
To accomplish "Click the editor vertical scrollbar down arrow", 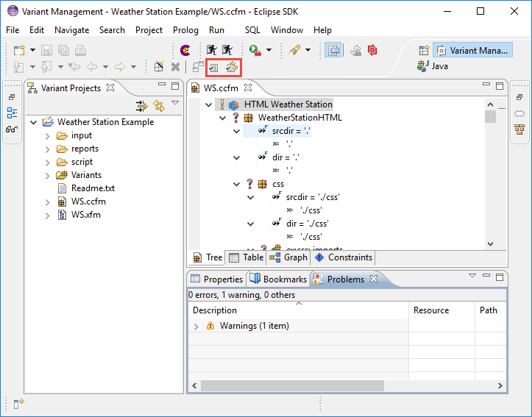I will 490,243.
